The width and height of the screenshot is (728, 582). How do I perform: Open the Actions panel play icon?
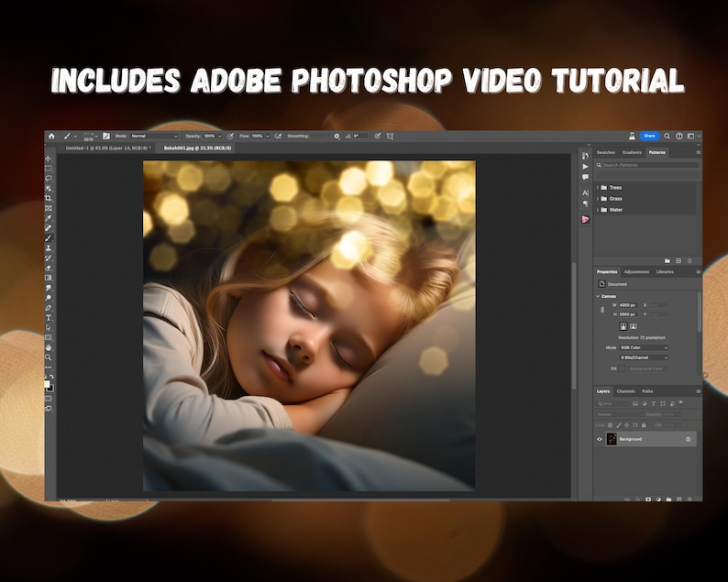click(x=585, y=166)
